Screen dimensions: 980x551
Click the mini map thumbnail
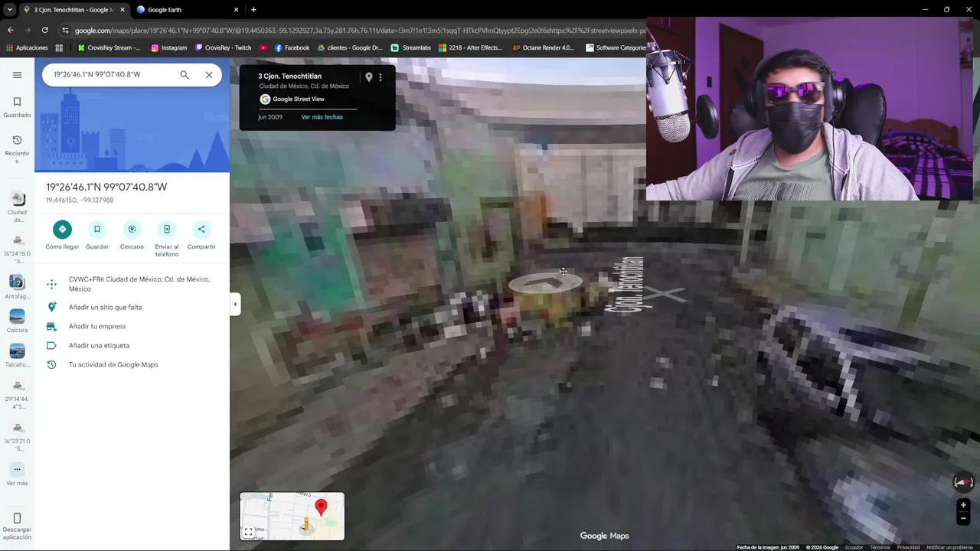(292, 516)
